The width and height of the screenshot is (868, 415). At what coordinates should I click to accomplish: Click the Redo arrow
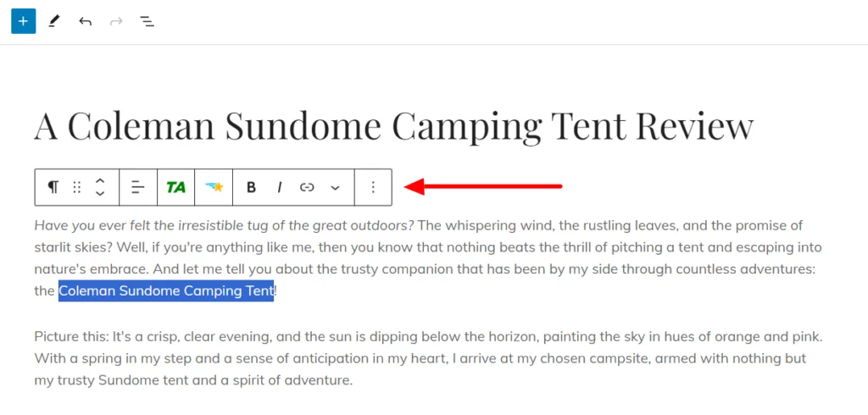click(116, 21)
